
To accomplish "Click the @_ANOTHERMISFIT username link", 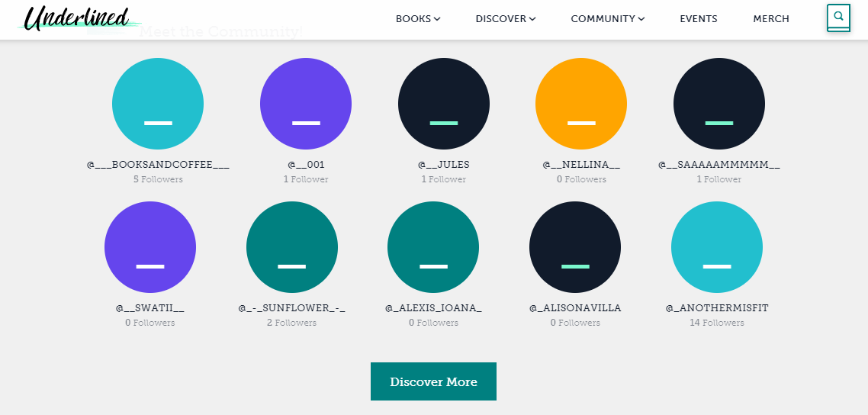I will point(717,308).
